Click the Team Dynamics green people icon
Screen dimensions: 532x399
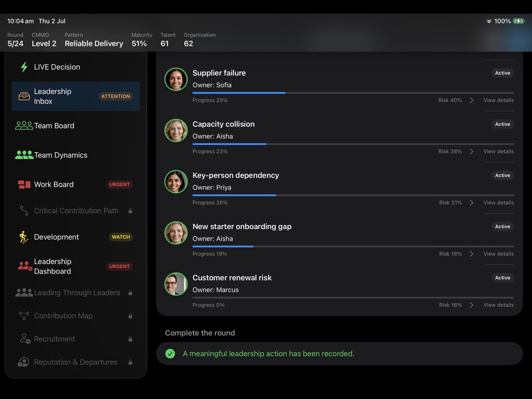point(24,155)
